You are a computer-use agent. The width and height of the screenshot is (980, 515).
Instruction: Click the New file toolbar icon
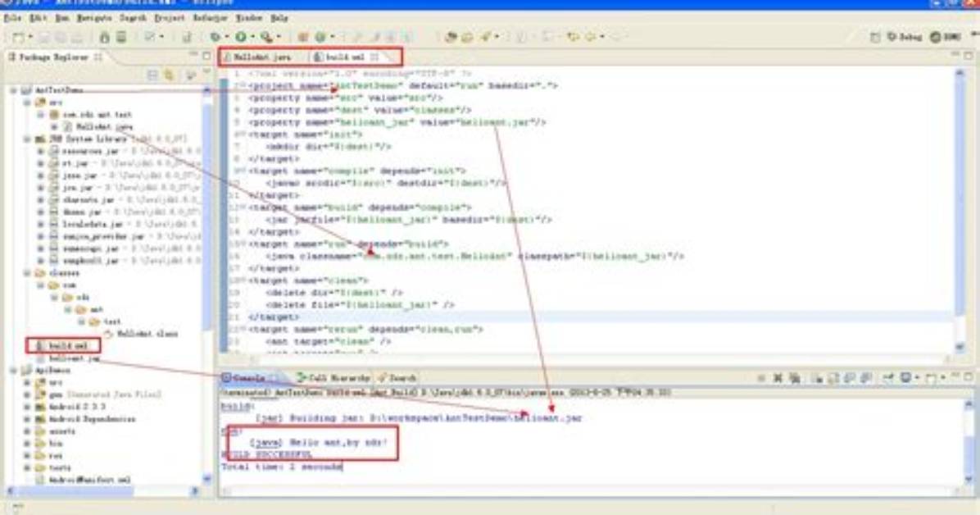coord(19,39)
